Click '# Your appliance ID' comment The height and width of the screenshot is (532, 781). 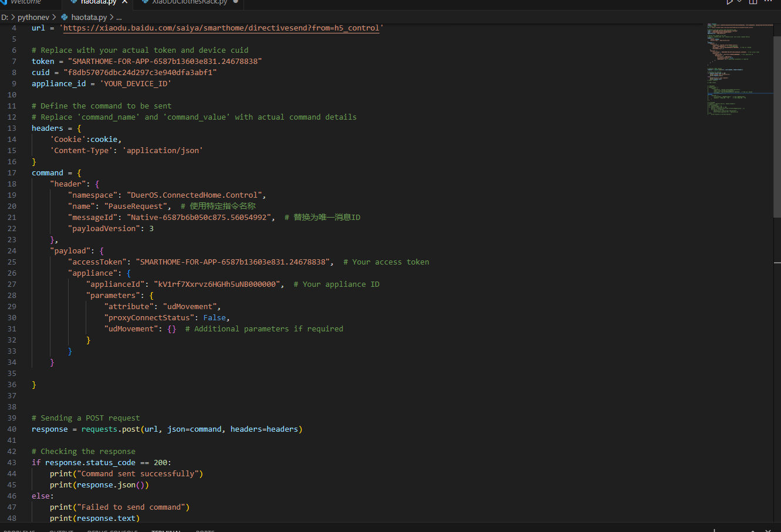tap(336, 284)
